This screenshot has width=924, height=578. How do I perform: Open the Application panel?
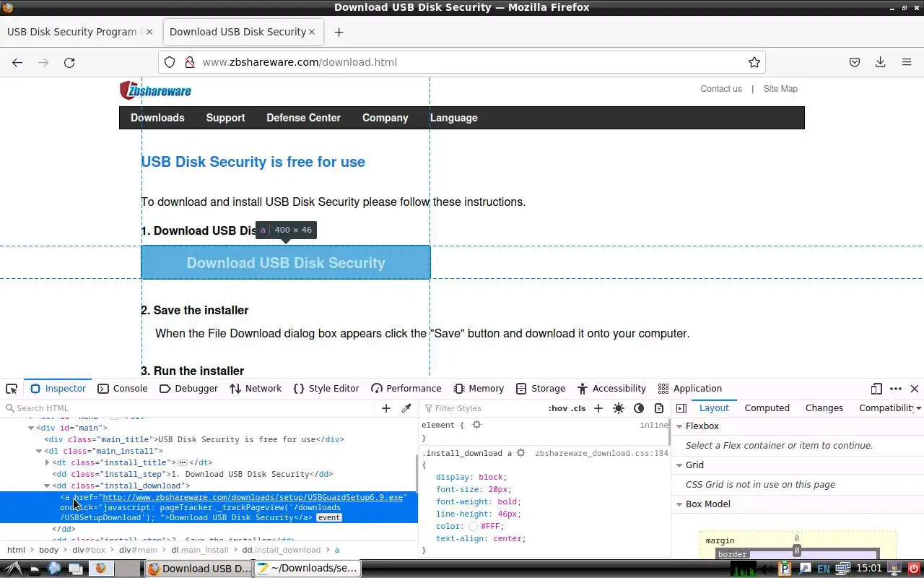[x=690, y=389]
